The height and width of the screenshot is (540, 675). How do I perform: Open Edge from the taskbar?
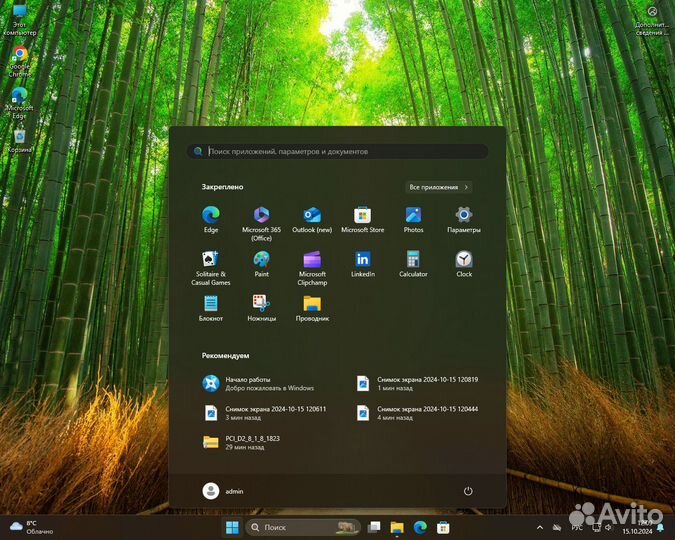(420, 527)
